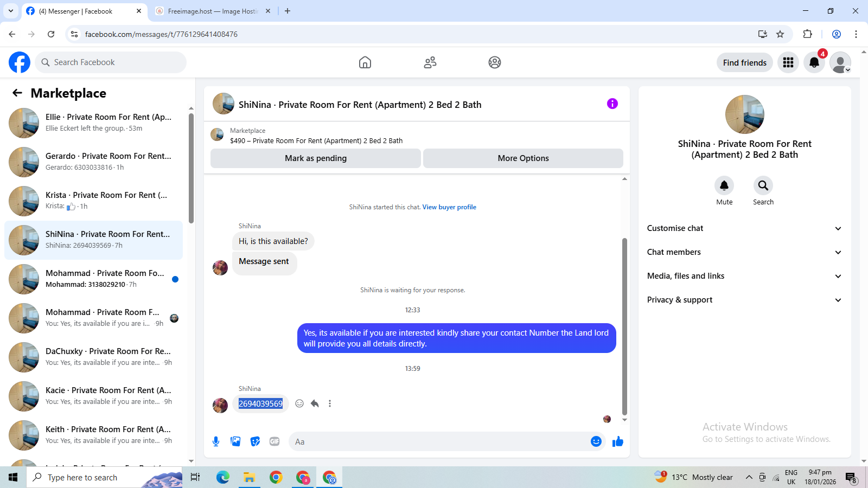The width and height of the screenshot is (868, 488).
Task: Open the $490 Marketplace listing link
Action: tap(316, 140)
